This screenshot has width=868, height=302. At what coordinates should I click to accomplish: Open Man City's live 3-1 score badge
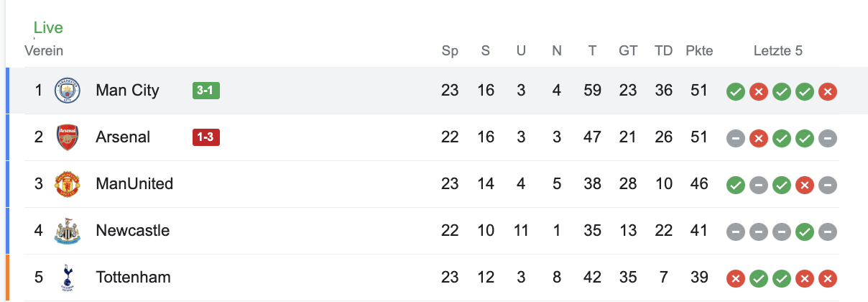[206, 91]
